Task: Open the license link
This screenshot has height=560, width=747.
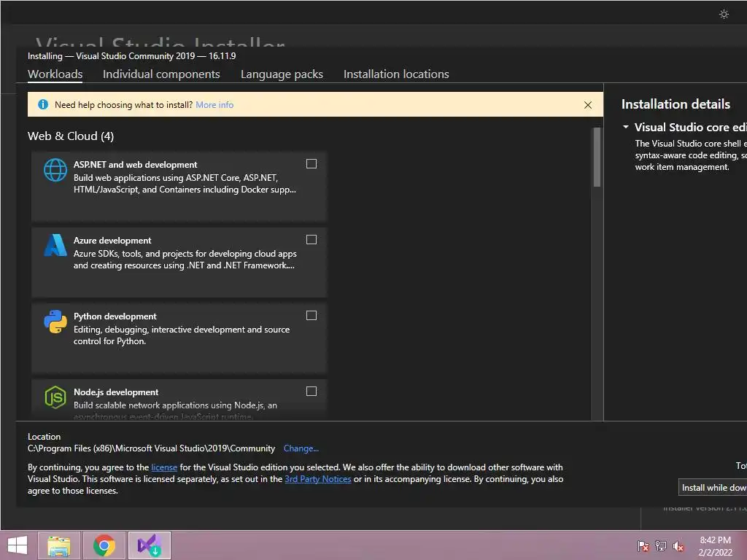Action: point(164,467)
